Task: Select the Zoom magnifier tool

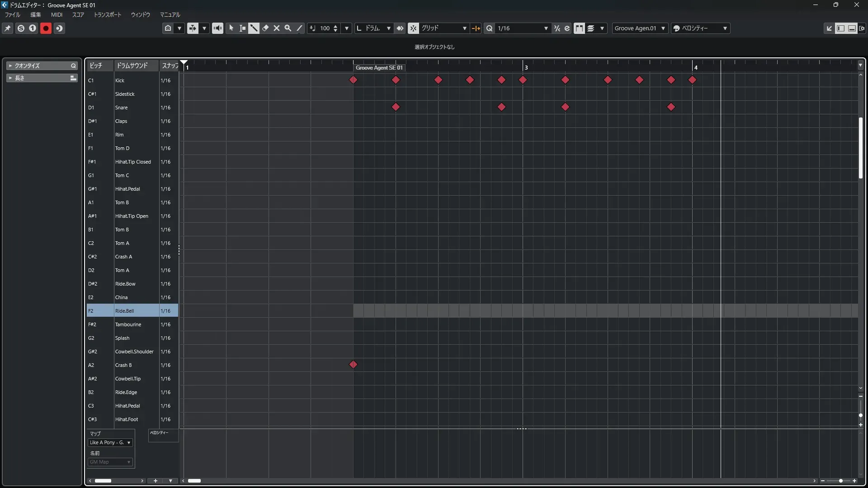Action: point(288,28)
